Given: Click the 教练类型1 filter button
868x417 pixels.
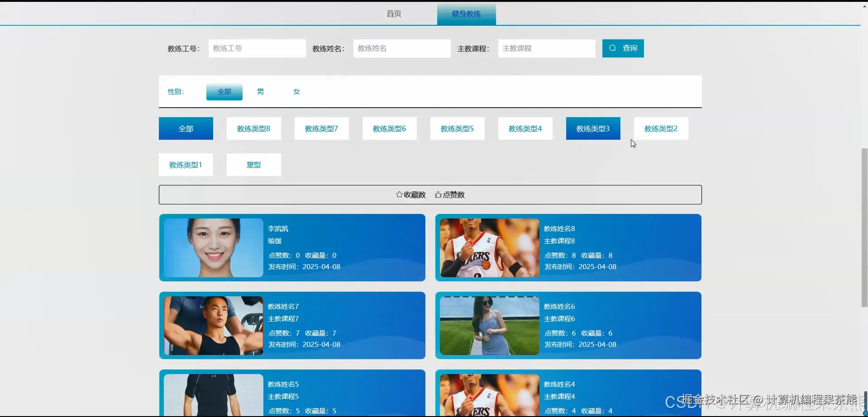Looking at the screenshot, I should (x=185, y=164).
